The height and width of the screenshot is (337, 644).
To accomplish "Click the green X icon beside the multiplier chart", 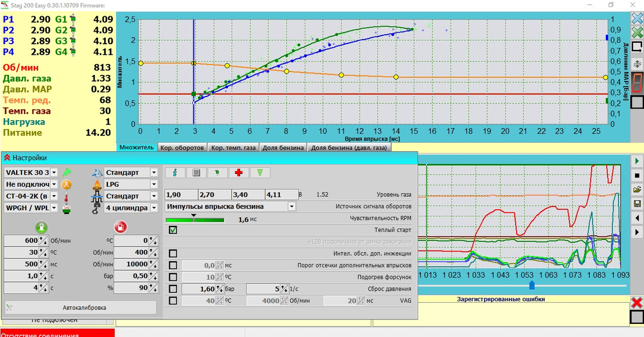I will point(637,33).
